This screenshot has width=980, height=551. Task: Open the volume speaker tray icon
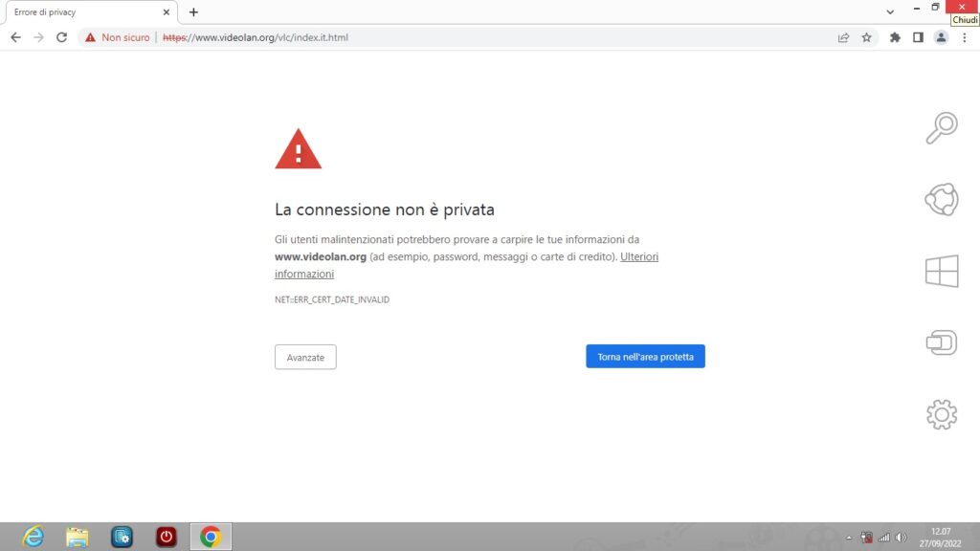point(901,538)
